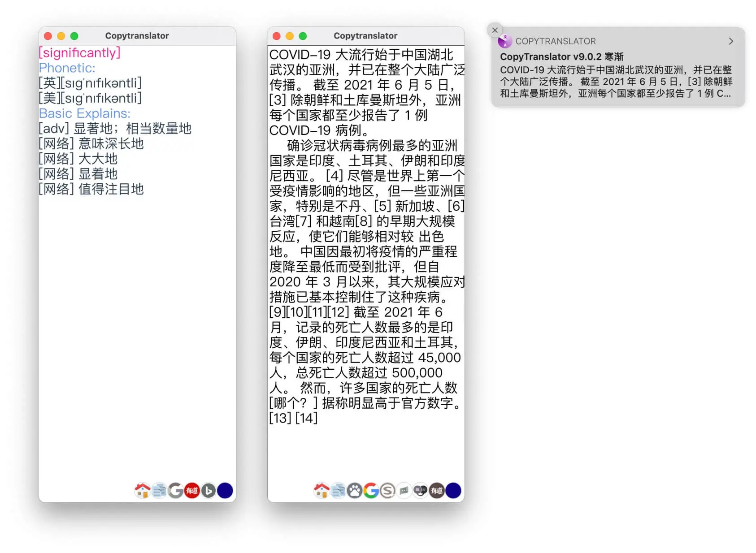756x553 pixels.
Task: Click the home icon in the dictionary window
Action: pyautogui.click(x=143, y=490)
